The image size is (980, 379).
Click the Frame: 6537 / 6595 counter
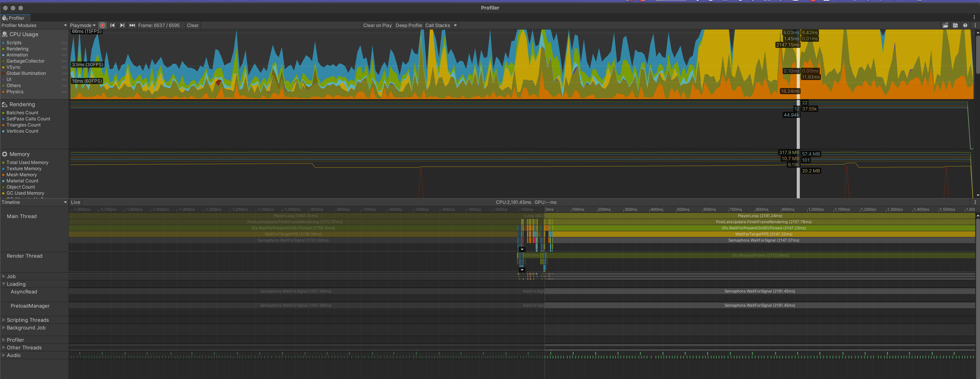tap(159, 25)
